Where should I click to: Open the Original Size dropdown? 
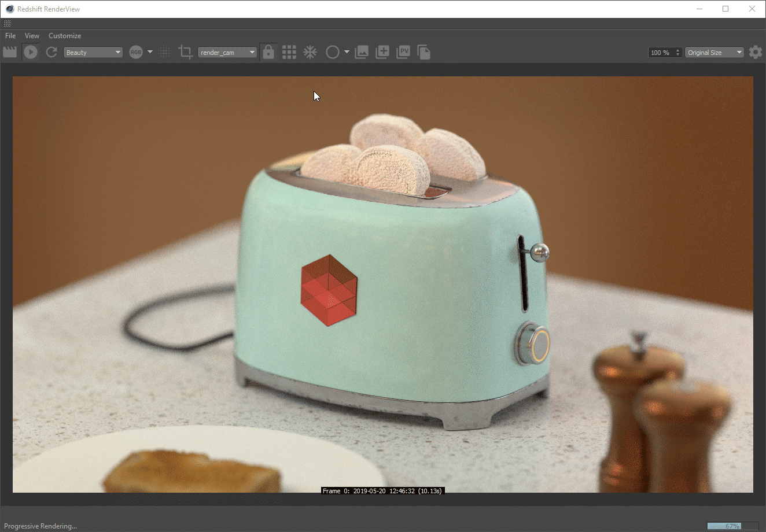715,52
